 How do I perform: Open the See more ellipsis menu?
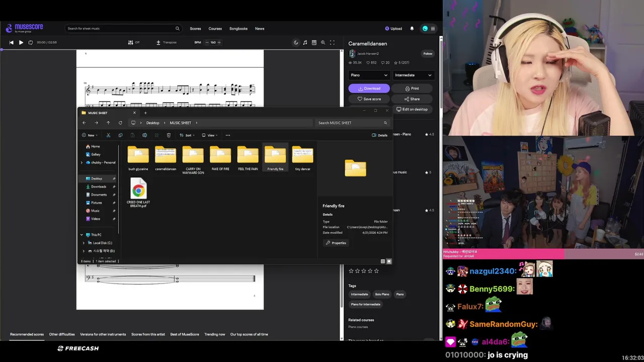click(x=228, y=135)
